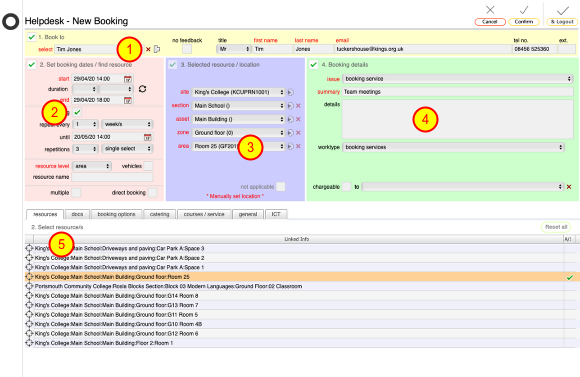Click into the details text area
Image resolution: width=580 pixels, height=377 pixels.
(458, 119)
